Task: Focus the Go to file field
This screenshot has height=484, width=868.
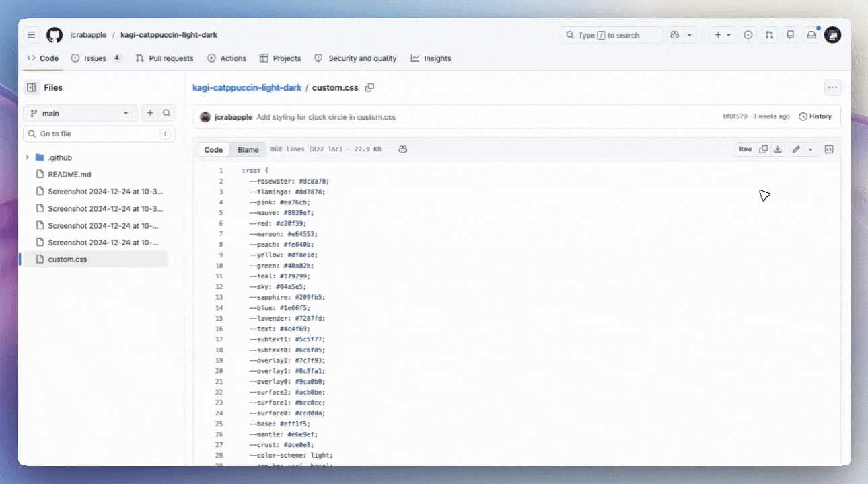Action: 100,134
